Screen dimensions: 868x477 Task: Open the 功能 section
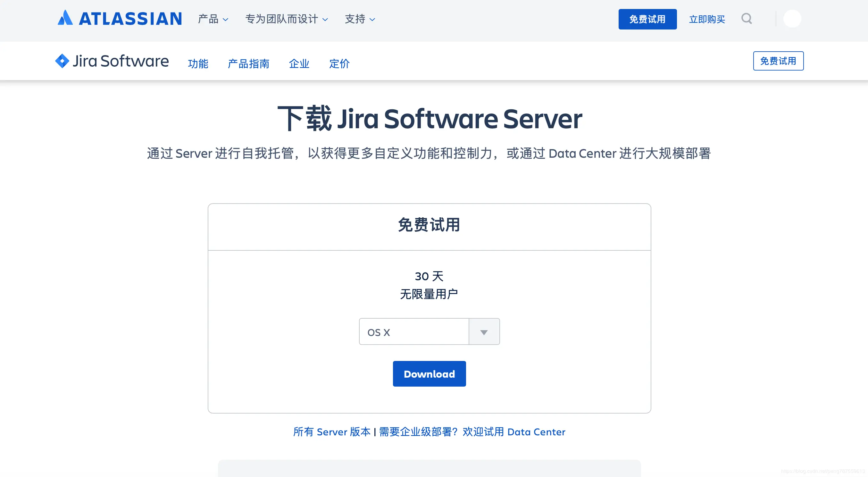point(198,63)
